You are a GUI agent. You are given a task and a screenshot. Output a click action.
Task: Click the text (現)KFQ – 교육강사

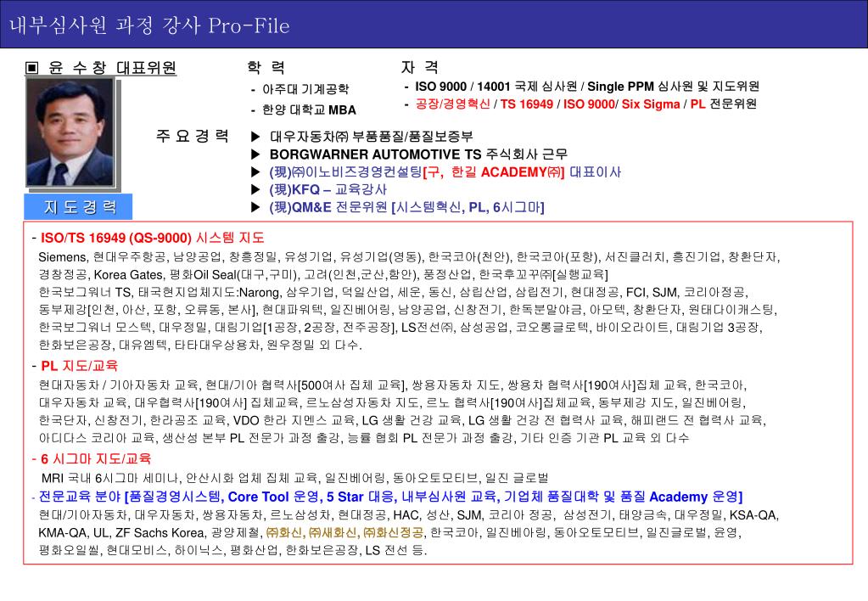(328, 189)
